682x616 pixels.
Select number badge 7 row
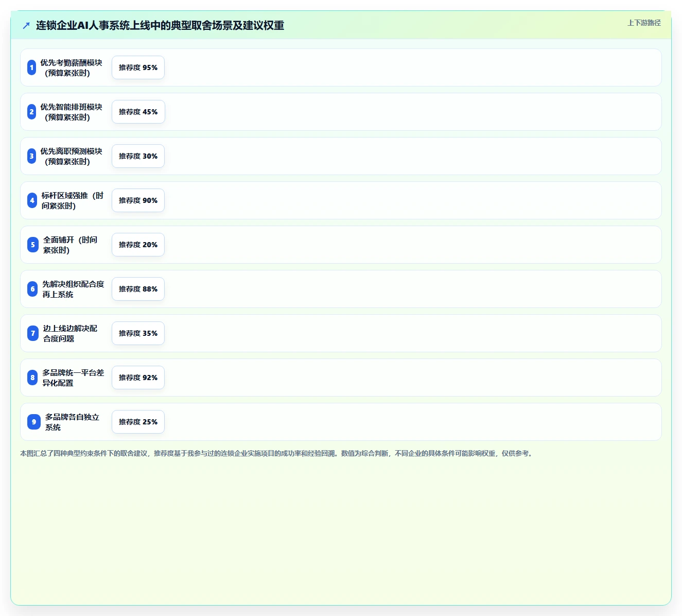pos(33,333)
